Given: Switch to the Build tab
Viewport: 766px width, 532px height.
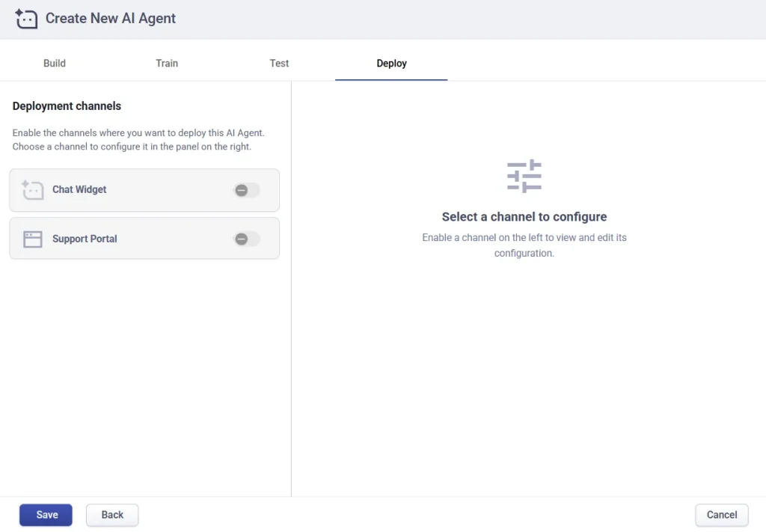Looking at the screenshot, I should click(x=55, y=64).
